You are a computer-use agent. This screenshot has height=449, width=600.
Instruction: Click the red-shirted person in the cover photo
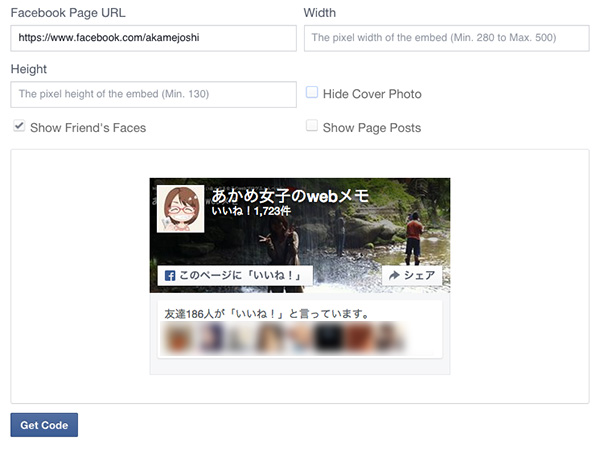pyautogui.click(x=413, y=238)
